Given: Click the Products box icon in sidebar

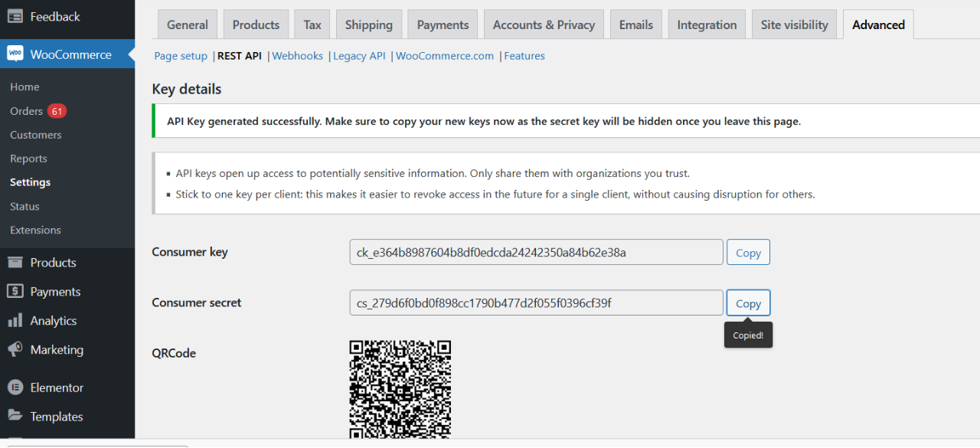Looking at the screenshot, I should (15, 263).
